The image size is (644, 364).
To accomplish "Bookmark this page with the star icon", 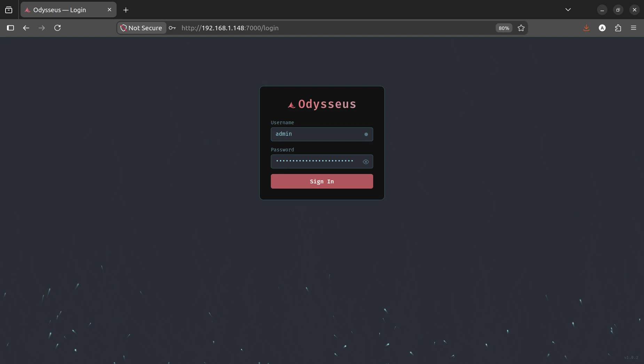I will 521,28.
